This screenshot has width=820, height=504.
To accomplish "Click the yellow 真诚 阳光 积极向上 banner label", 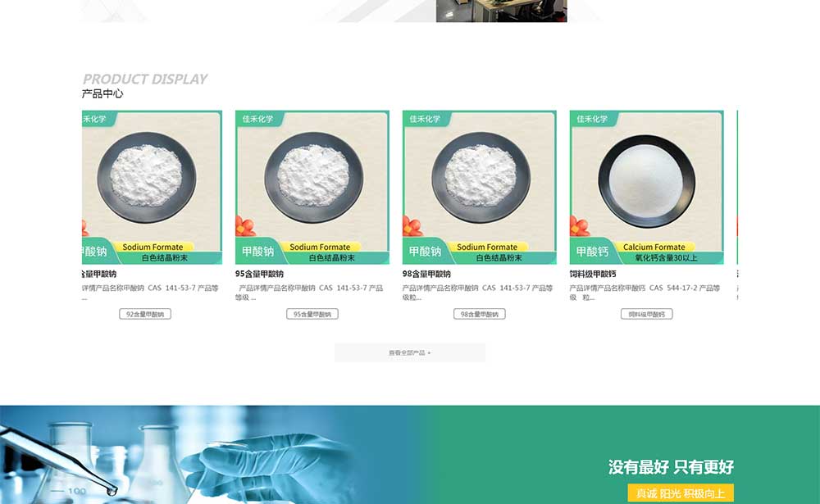I will (x=681, y=493).
